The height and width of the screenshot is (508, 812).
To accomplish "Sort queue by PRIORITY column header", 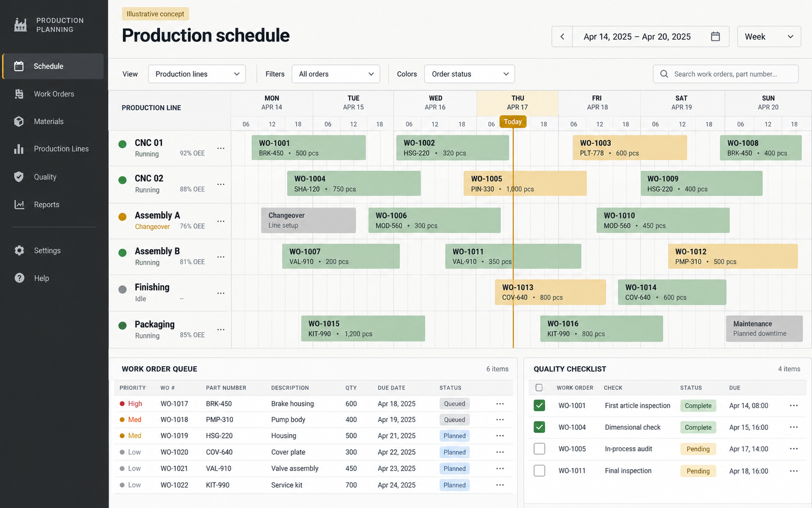I will pos(133,388).
